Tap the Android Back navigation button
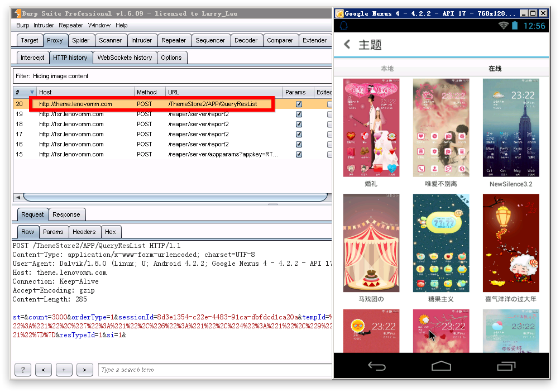 (377, 366)
